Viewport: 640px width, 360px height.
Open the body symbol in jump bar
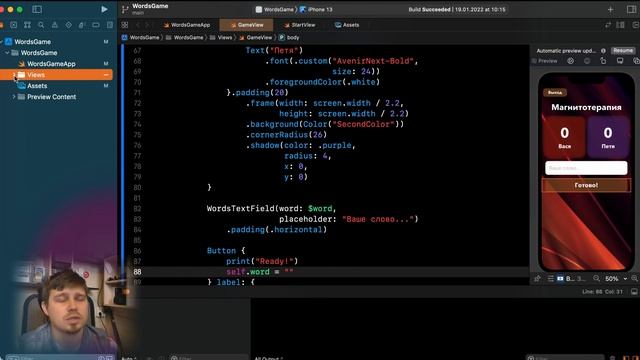coord(289,38)
